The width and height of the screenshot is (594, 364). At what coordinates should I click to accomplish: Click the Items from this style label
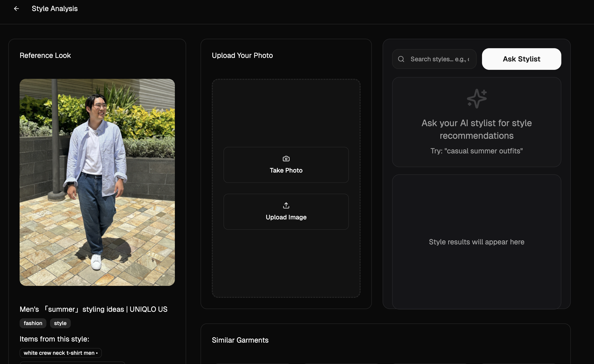[x=55, y=339]
